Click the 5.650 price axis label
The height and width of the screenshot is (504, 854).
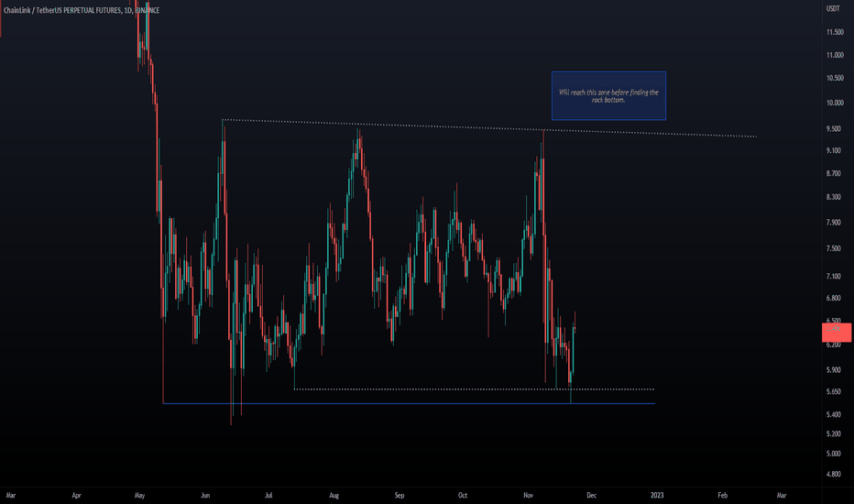point(833,391)
